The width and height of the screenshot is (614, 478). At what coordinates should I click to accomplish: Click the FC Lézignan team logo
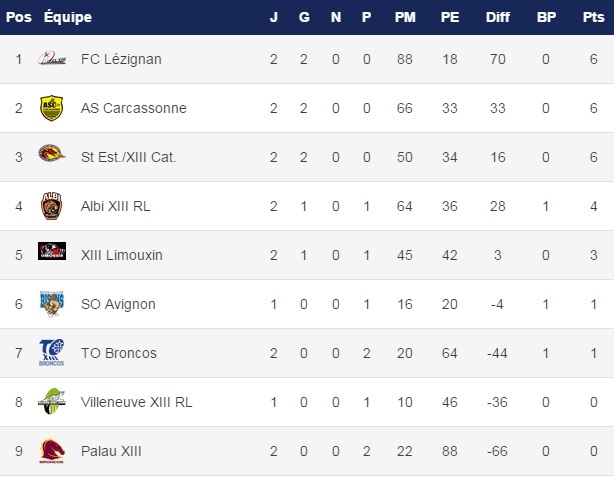51,59
